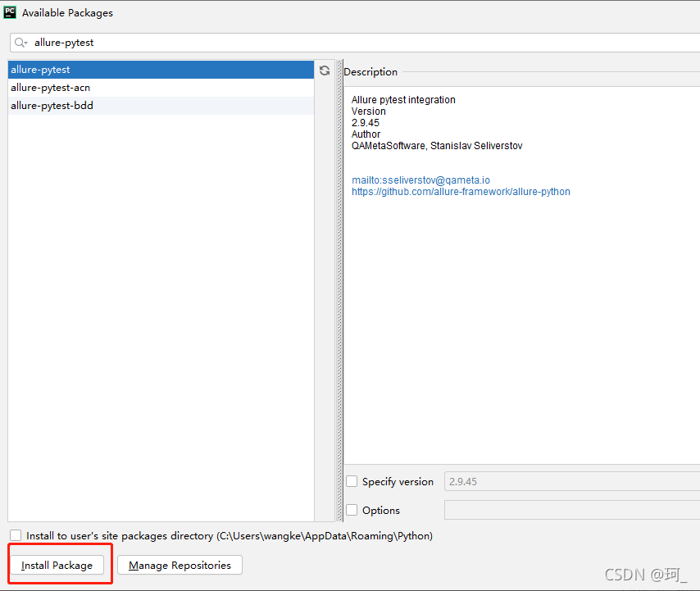This screenshot has height=591, width=700.
Task: Enable the Options checkbox
Action: [352, 510]
